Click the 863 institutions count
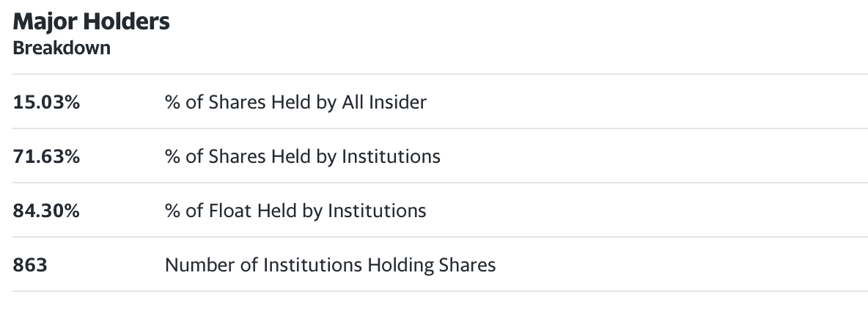 [30, 265]
